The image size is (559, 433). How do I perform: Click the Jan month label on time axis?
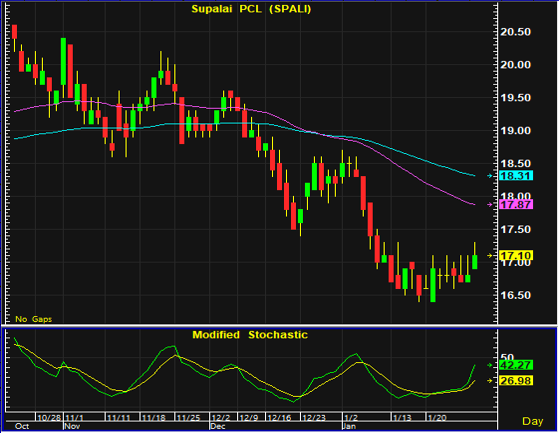tap(349, 426)
